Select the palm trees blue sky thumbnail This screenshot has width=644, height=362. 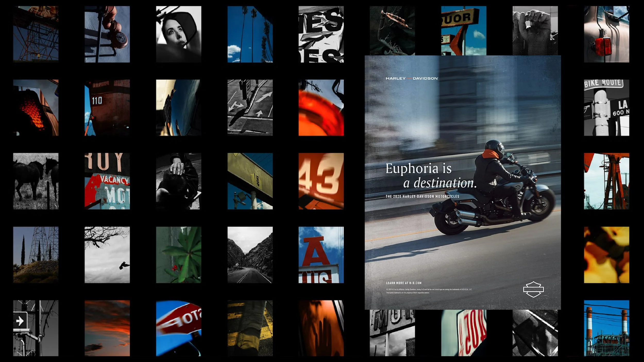pyautogui.click(x=250, y=34)
